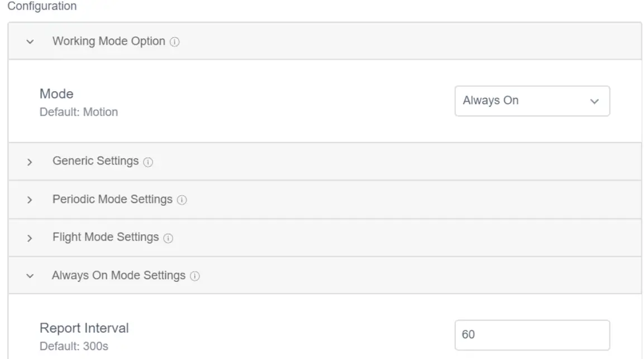Click the Mode label text
This screenshot has height=359, width=644.
56,94
